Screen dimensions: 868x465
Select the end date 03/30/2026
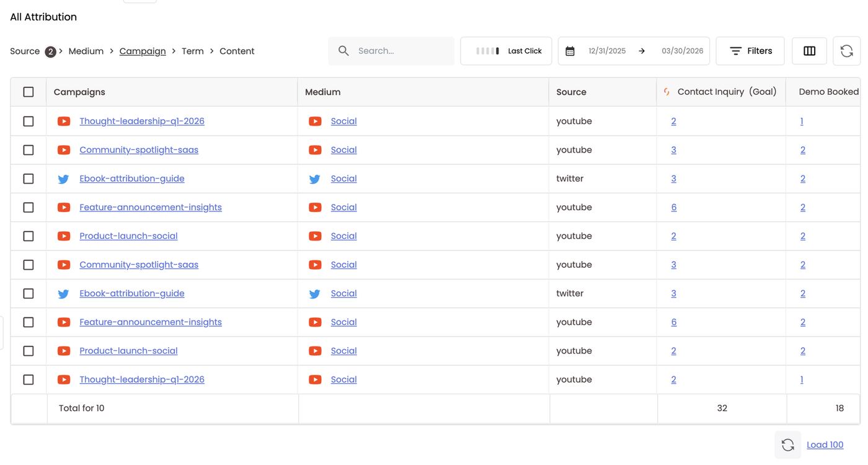tap(682, 51)
